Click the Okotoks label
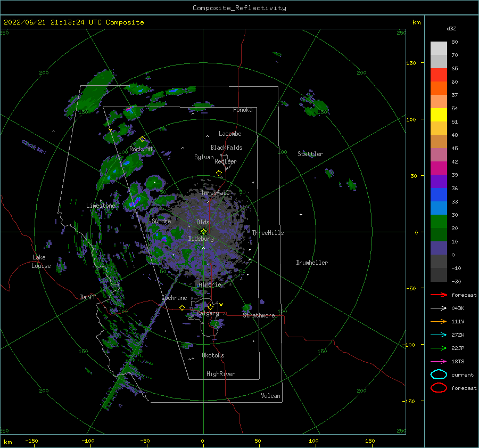The width and height of the screenshot is (479, 448). (x=213, y=355)
